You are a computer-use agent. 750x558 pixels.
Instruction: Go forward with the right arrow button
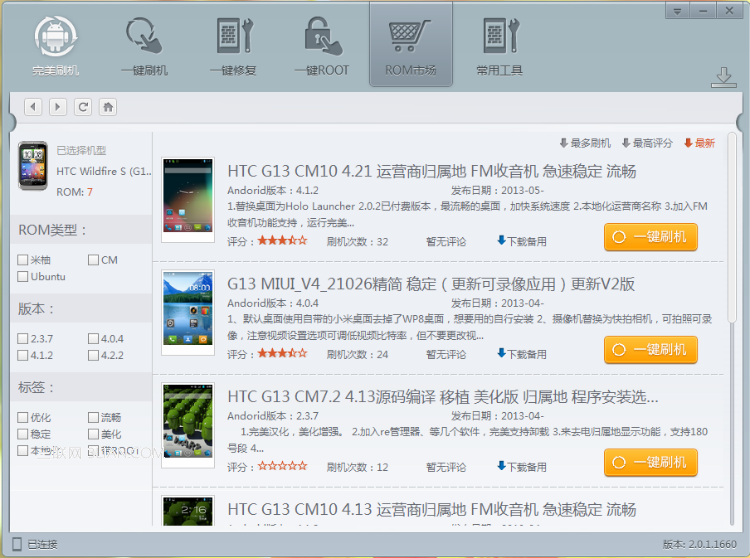tap(58, 107)
